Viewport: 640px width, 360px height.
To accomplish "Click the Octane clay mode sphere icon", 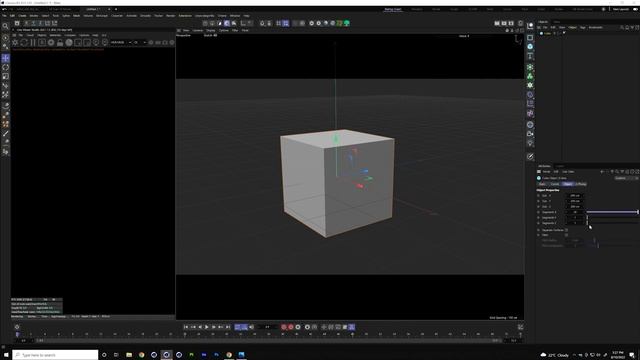I will coord(69,42).
